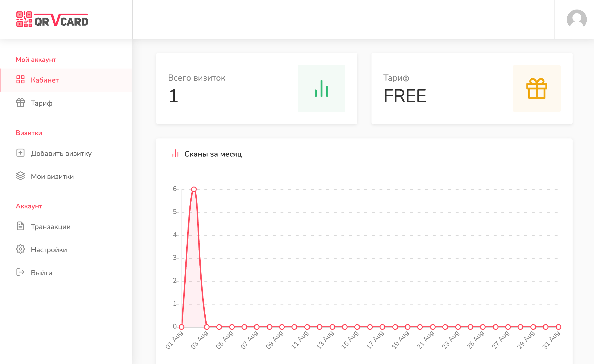Click the QR VCARD logo
The width and height of the screenshot is (594, 364).
52,20
